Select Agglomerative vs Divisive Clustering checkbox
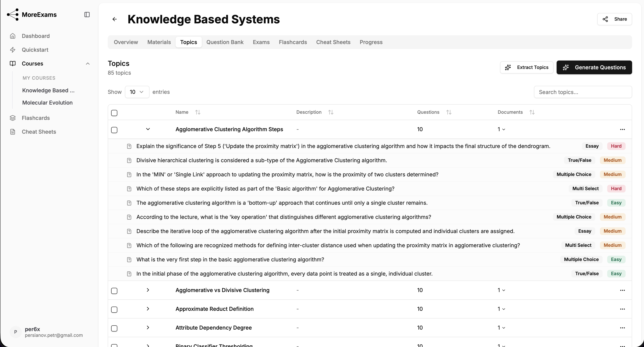 tap(114, 291)
